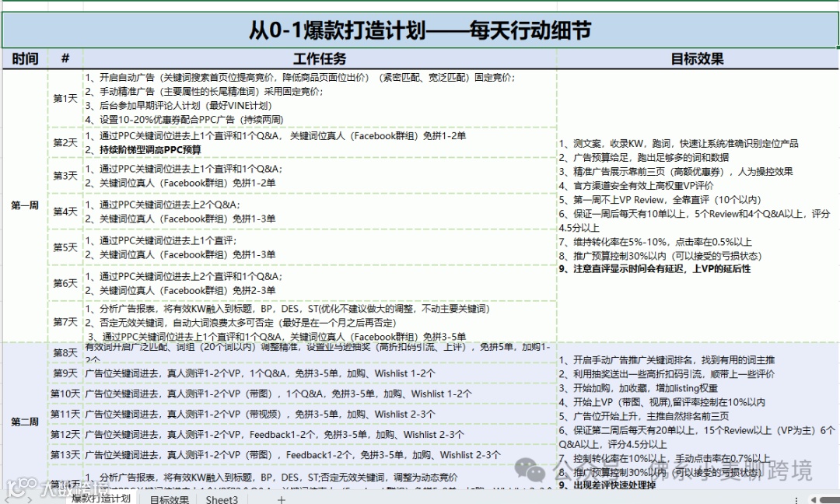Select the 第8天 cell

point(65,353)
